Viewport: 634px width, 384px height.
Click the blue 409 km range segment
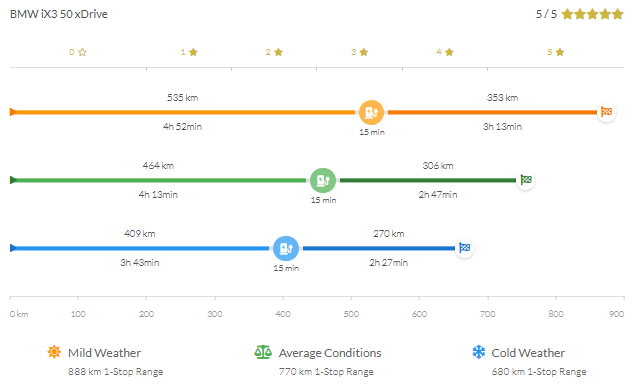141,248
